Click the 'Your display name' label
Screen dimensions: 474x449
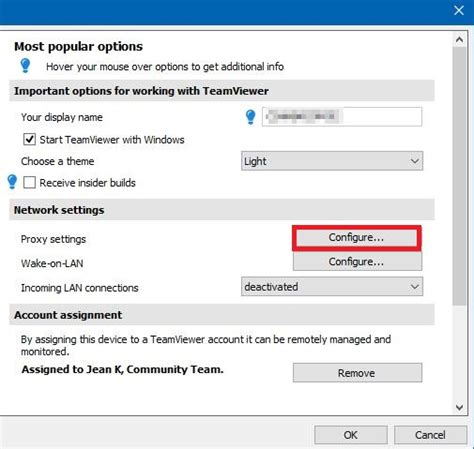pos(62,117)
